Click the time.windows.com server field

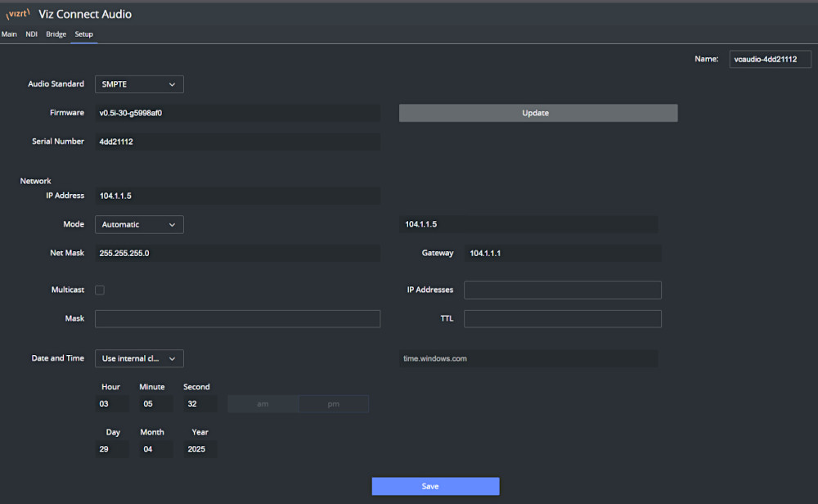pyautogui.click(x=528, y=358)
